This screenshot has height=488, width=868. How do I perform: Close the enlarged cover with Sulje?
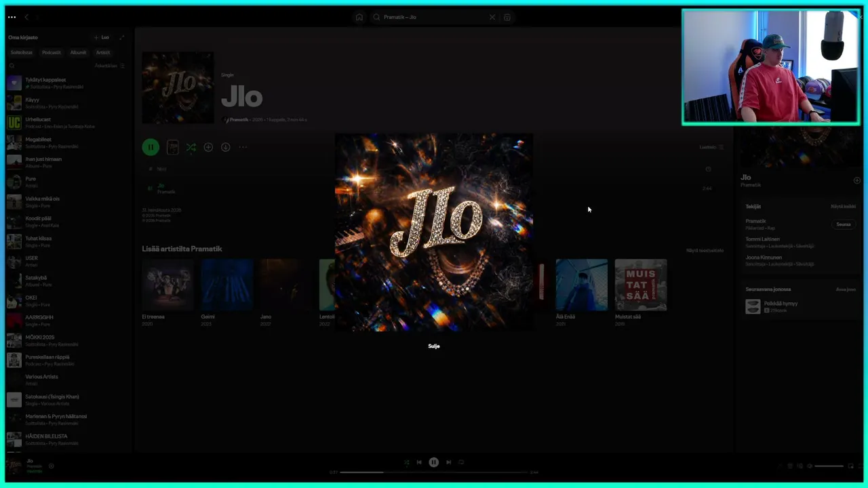pyautogui.click(x=434, y=346)
